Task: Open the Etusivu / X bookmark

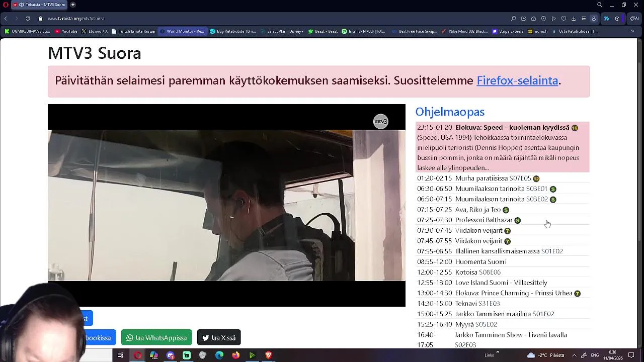Action: coord(94,31)
